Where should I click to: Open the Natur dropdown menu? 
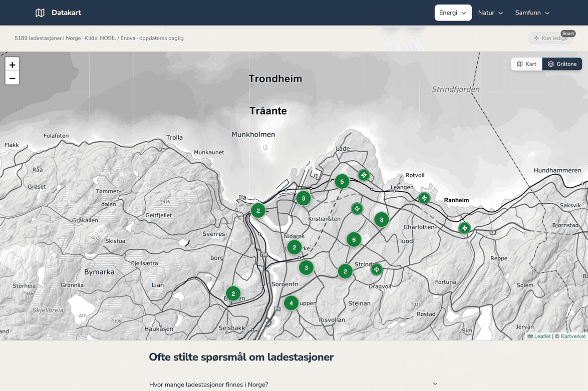tap(490, 13)
